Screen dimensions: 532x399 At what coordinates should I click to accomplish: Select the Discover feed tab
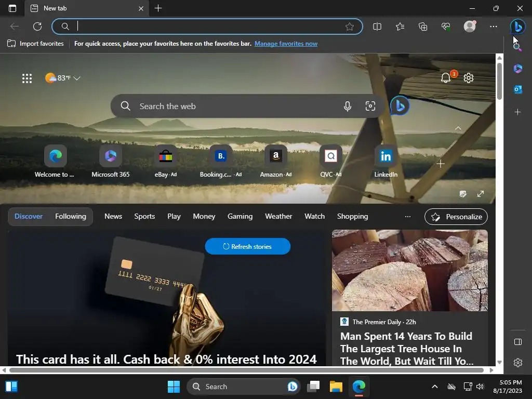pos(29,217)
